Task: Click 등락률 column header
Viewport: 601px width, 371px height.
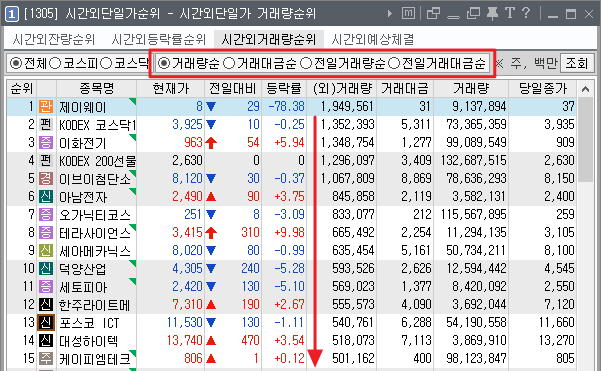Action: (x=284, y=89)
